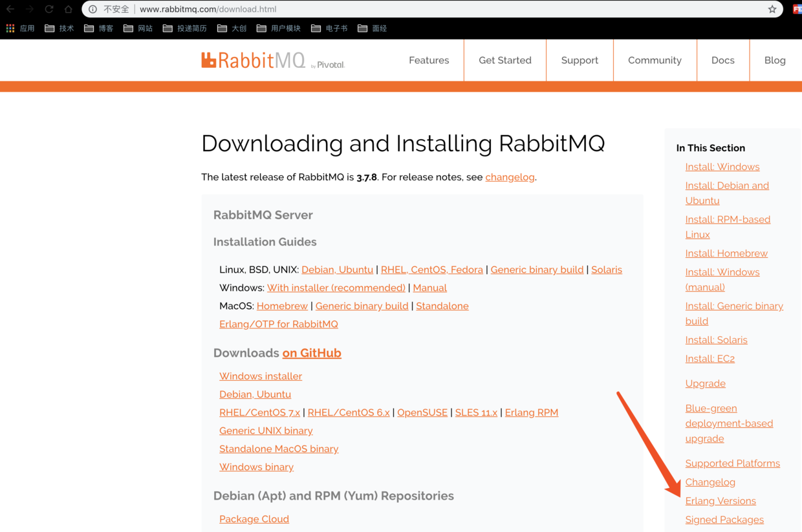Open sidebar Install: Debian and Ubuntu link
The width and height of the screenshot is (802, 532).
click(x=727, y=193)
